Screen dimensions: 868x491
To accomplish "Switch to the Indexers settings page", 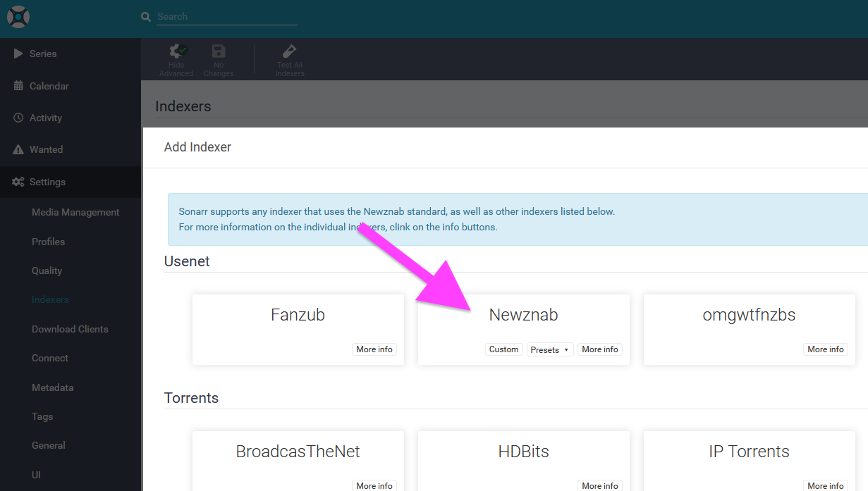I will pos(50,299).
